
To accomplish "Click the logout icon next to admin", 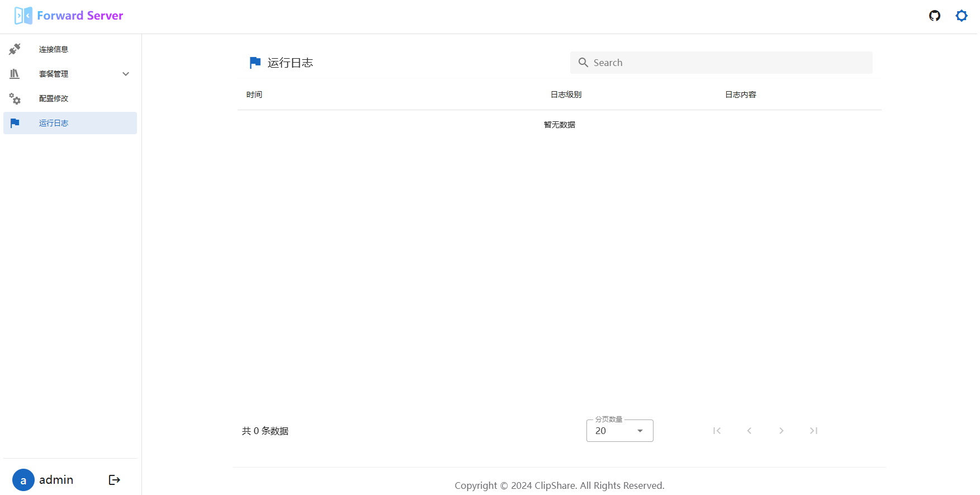I will 114,480.
